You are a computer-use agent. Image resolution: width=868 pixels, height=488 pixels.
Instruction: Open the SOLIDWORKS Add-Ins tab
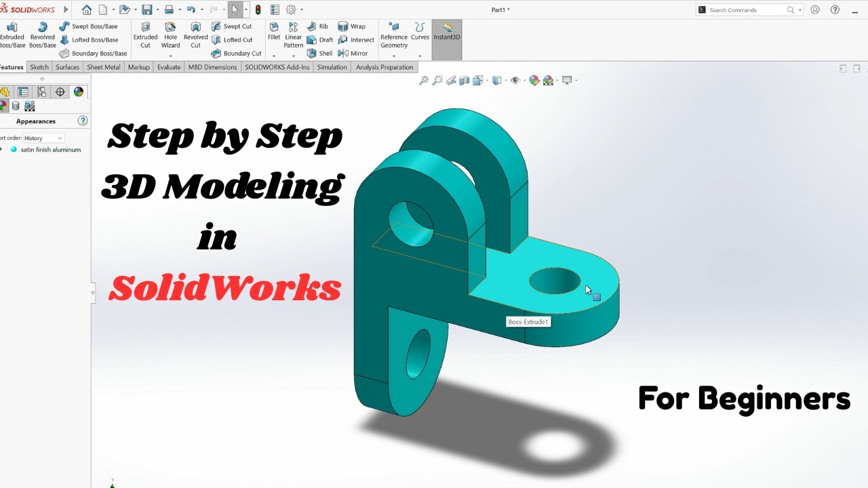tap(277, 67)
